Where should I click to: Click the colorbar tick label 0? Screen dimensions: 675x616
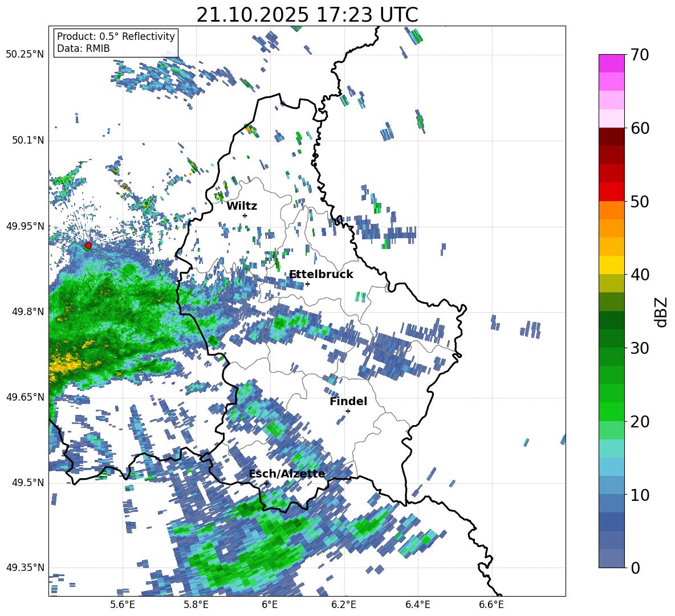point(635,568)
